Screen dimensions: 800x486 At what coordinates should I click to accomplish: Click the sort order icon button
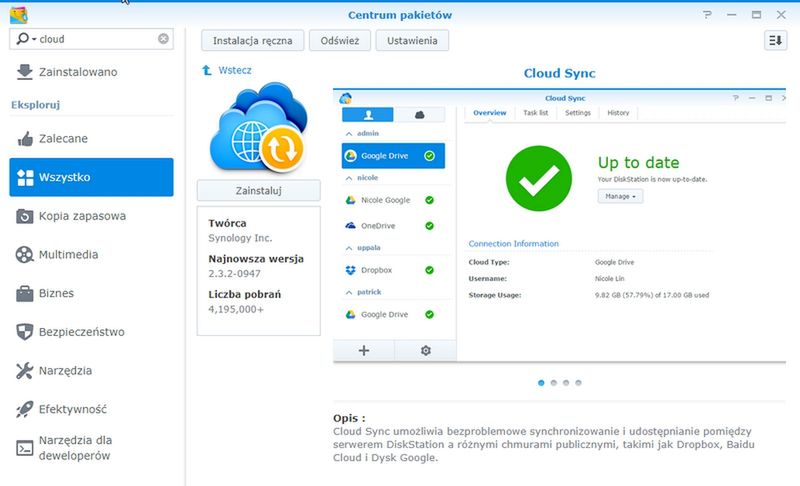click(x=776, y=40)
